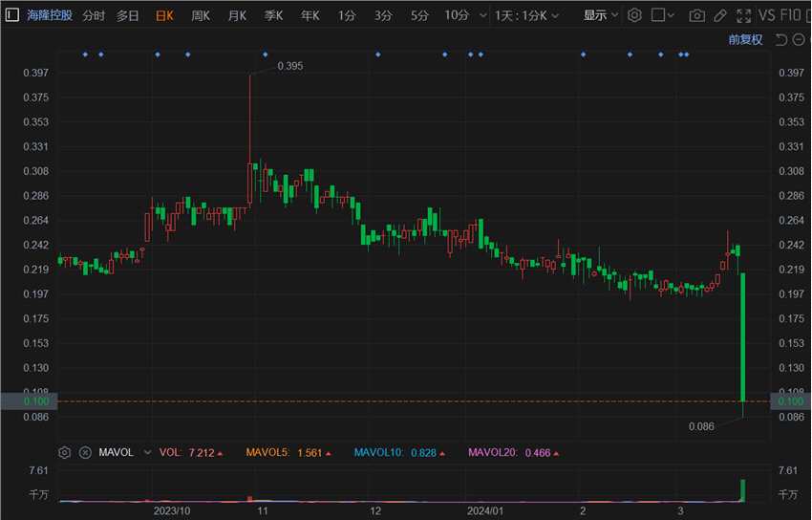
Task: Open MAVOL indicator settings gear
Action: (x=64, y=453)
